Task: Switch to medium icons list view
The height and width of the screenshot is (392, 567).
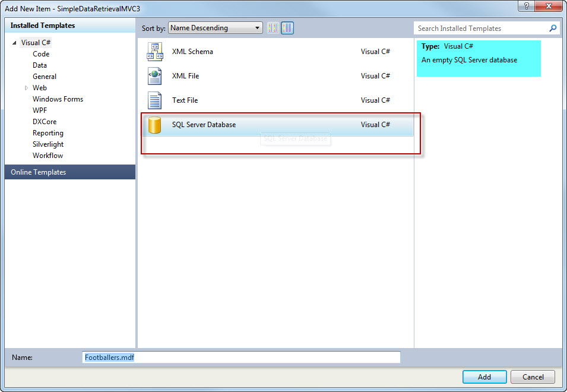Action: (287, 28)
